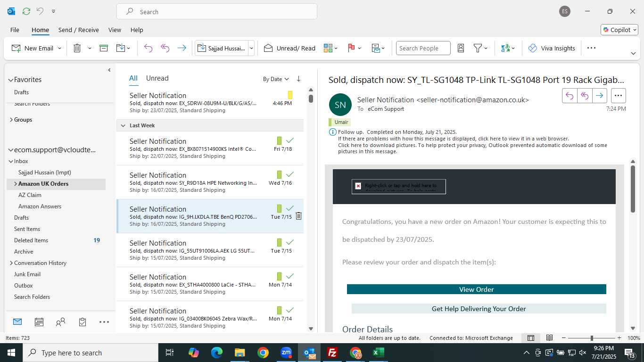This screenshot has height=362, width=644.
Task: Toggle completed flag on EX_BX8071514900KS Intel message
Action: pyautogui.click(x=290, y=140)
